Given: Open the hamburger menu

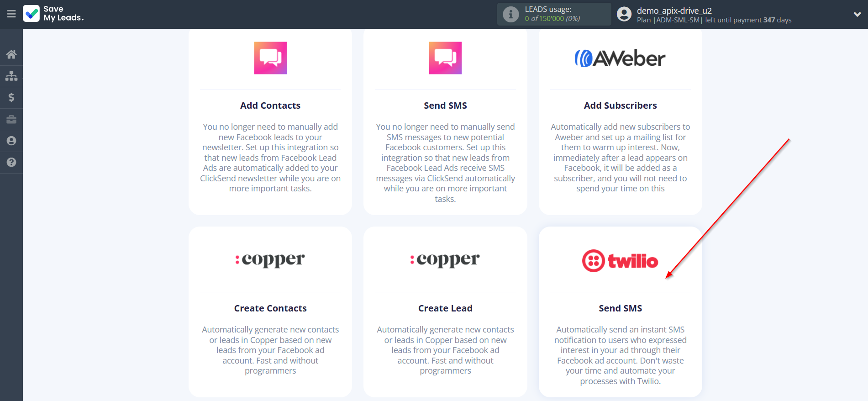Looking at the screenshot, I should [11, 14].
